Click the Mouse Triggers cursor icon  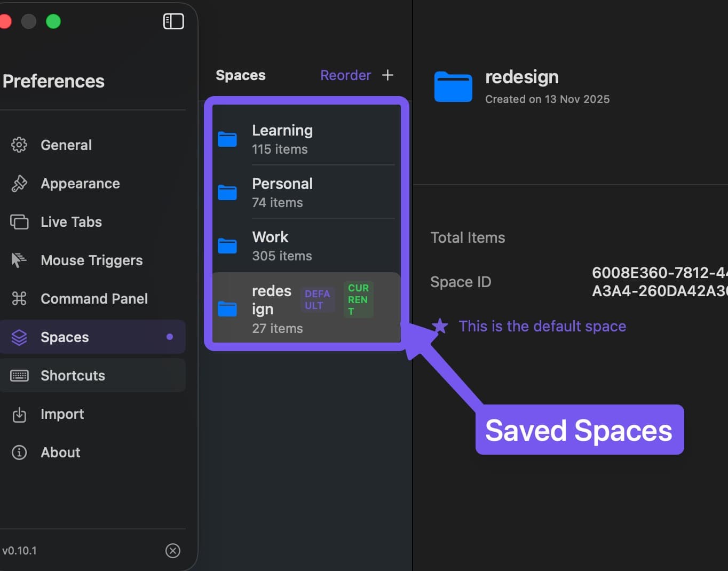pyautogui.click(x=19, y=260)
